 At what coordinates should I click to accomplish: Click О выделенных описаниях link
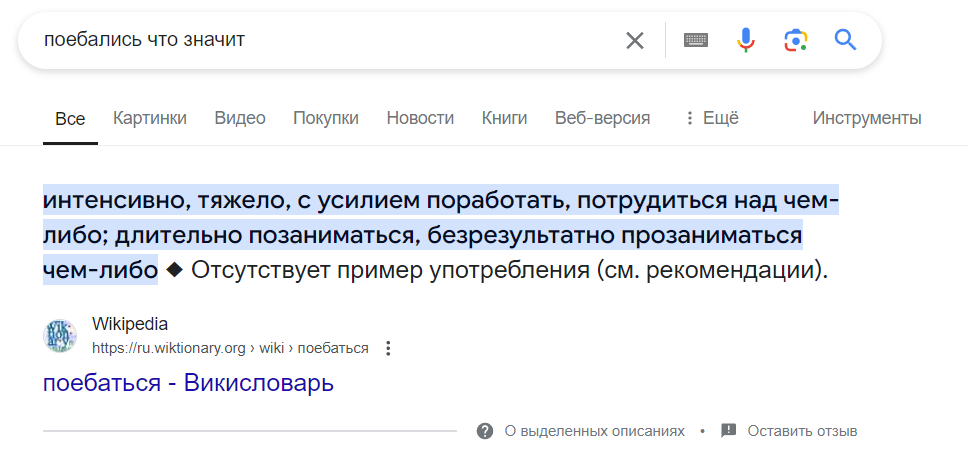594,431
